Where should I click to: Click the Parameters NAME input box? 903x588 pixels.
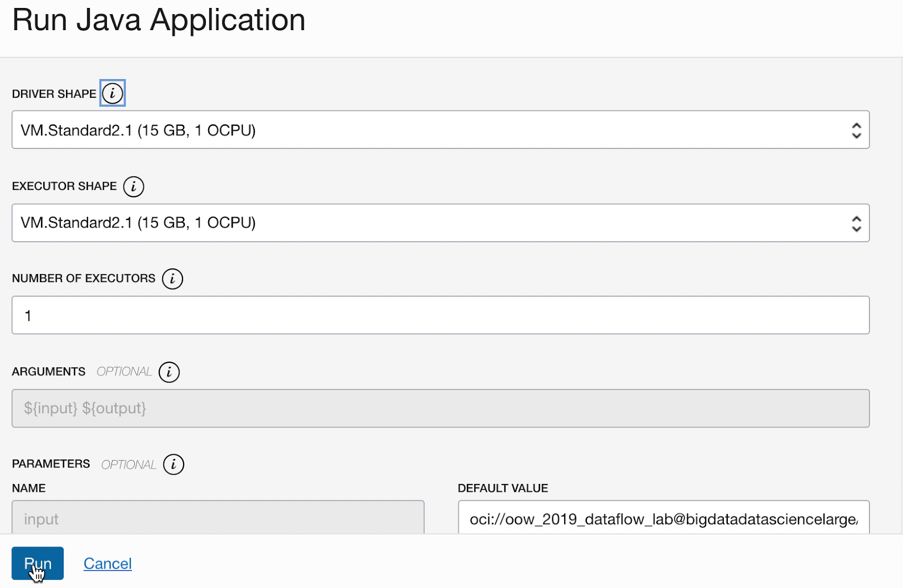tap(218, 518)
